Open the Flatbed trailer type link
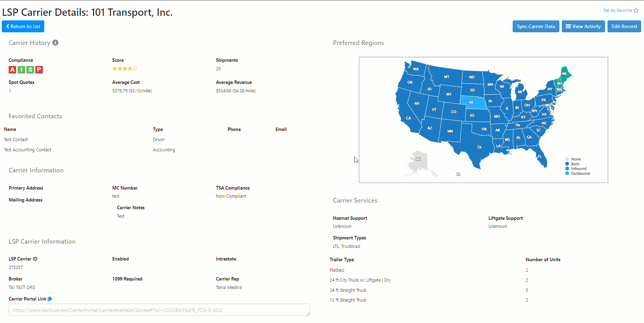 pyautogui.click(x=337, y=270)
